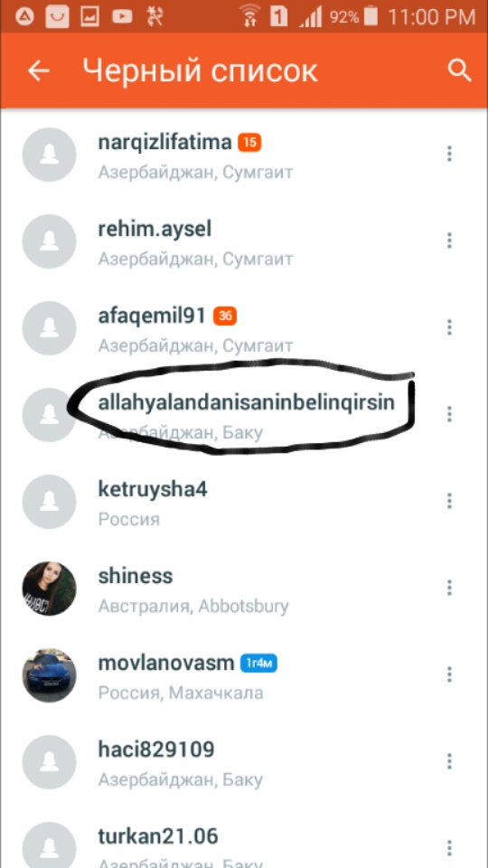Open three-dot menu for shiness
The image size is (488, 868).
point(449,588)
